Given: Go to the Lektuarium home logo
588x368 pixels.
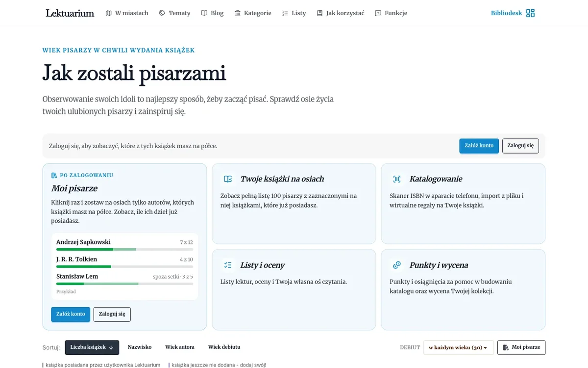Looking at the screenshot, I should (x=70, y=13).
